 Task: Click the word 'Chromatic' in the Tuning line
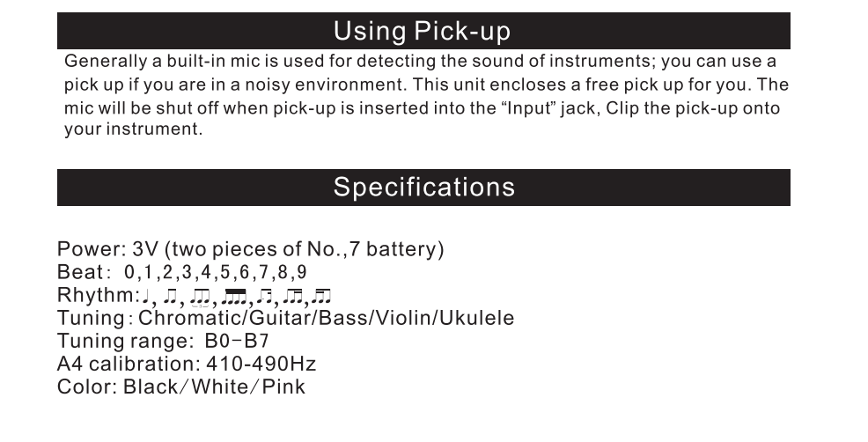pyautogui.click(x=191, y=318)
